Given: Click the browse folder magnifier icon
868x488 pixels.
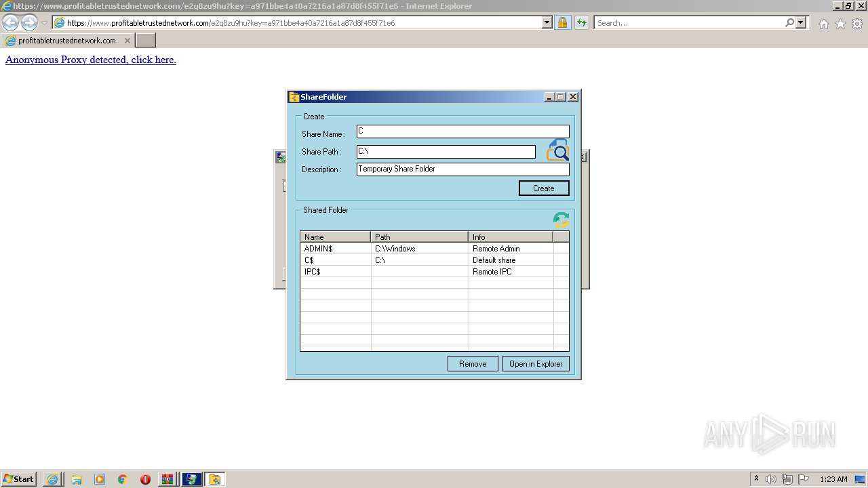Looking at the screenshot, I should [557, 150].
